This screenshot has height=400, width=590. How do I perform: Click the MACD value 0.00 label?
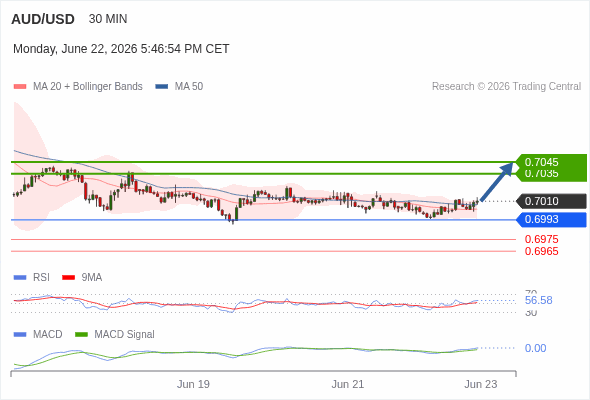coord(535,348)
